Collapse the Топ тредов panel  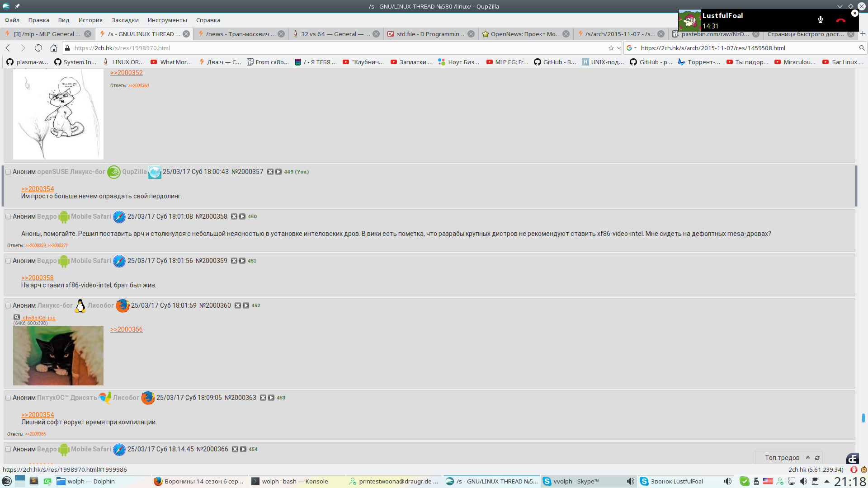coord(808,458)
